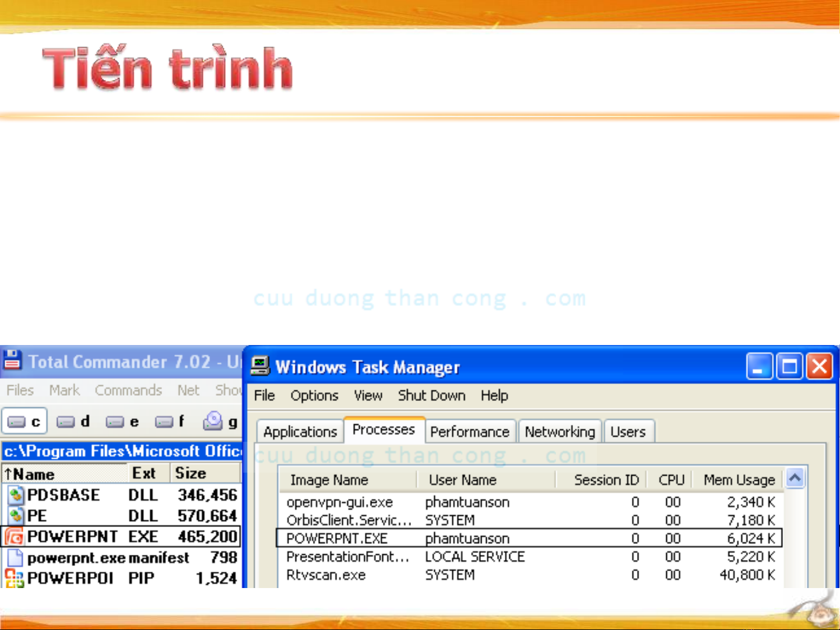The height and width of the screenshot is (630, 840).
Task: Open Mark menu in Total Commander
Action: point(64,390)
